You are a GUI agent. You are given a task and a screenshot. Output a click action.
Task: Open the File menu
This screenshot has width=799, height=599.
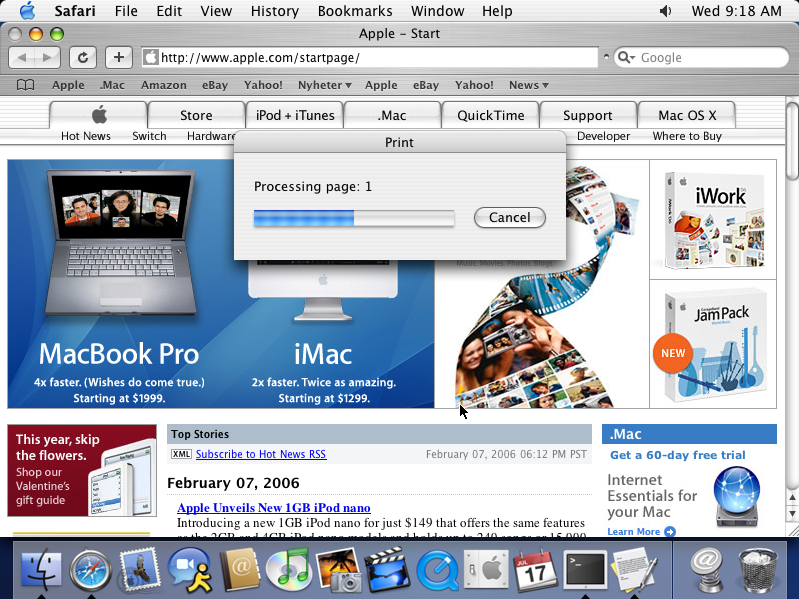pyautogui.click(x=126, y=11)
